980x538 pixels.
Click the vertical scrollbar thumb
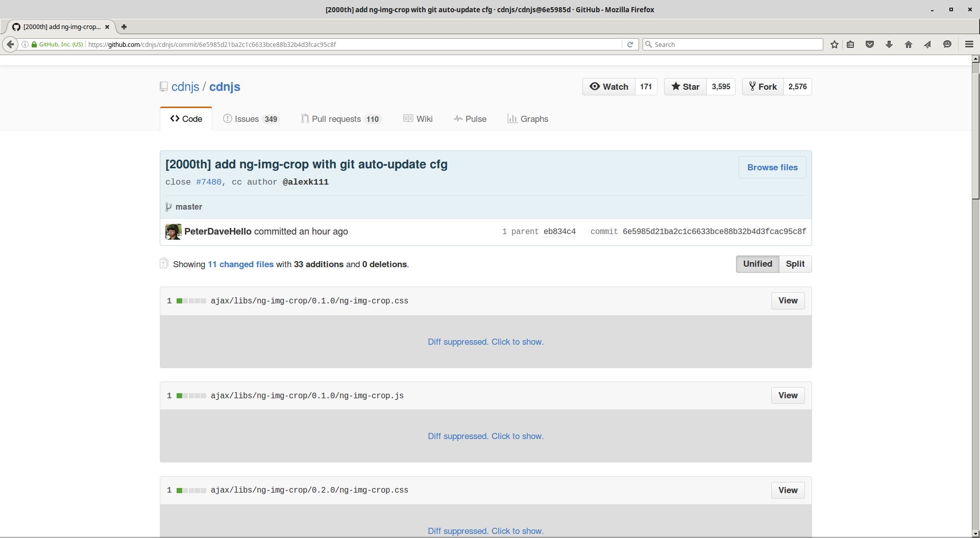[x=975, y=136]
